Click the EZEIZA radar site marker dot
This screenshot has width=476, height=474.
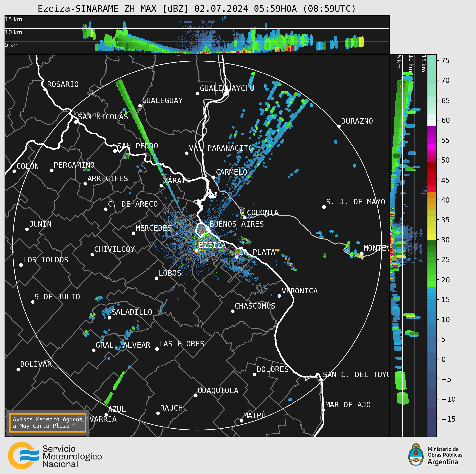click(197, 250)
